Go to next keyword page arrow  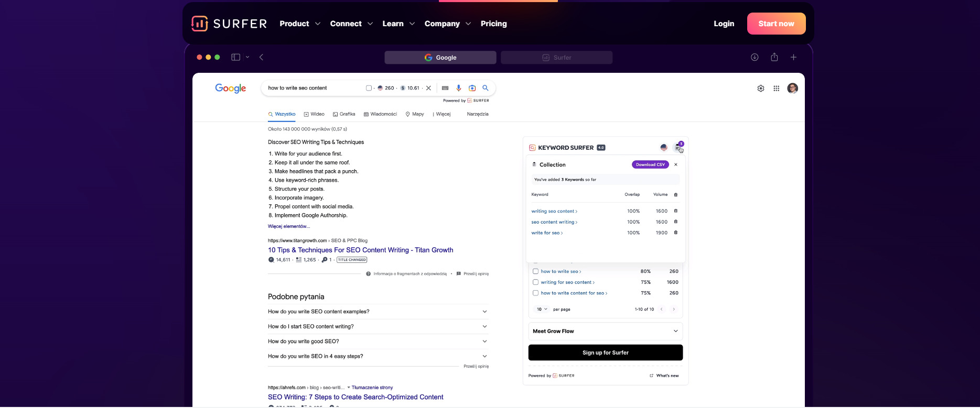pyautogui.click(x=674, y=310)
